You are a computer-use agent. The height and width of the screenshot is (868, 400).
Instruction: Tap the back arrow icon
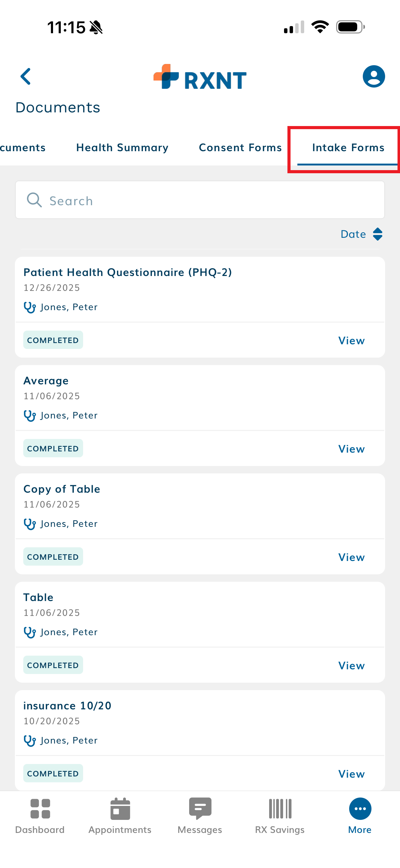(26, 76)
